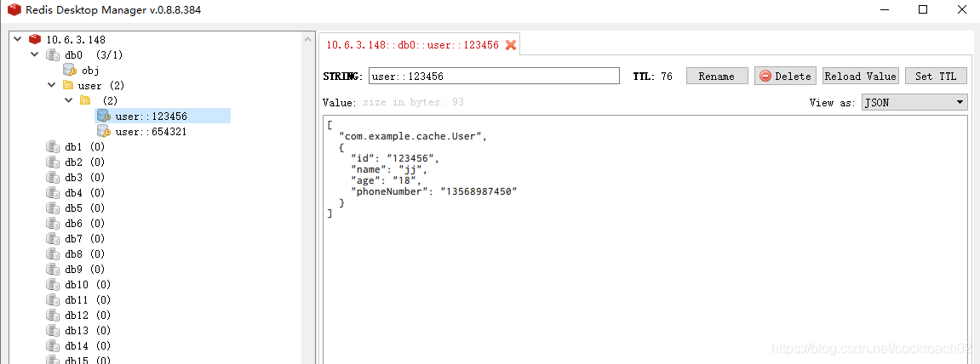Click the user (2) namespace folder icon
Image resolution: width=980 pixels, height=364 pixels.
click(68, 85)
